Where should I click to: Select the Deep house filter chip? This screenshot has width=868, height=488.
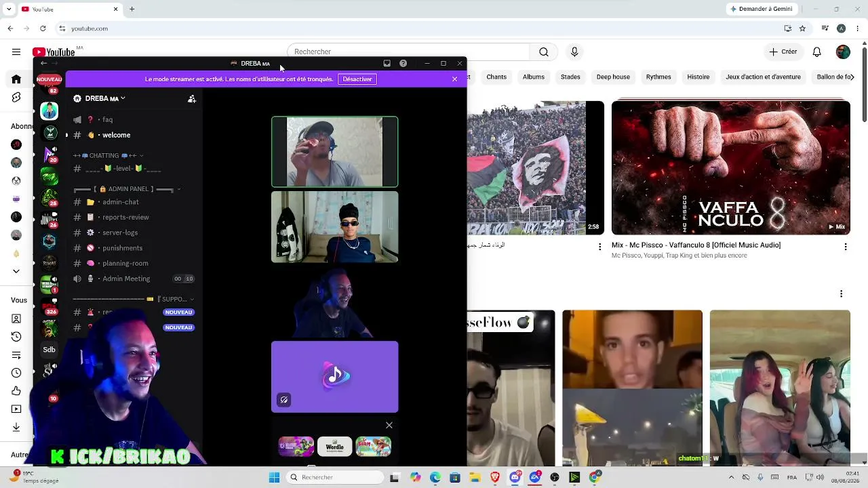(x=613, y=77)
